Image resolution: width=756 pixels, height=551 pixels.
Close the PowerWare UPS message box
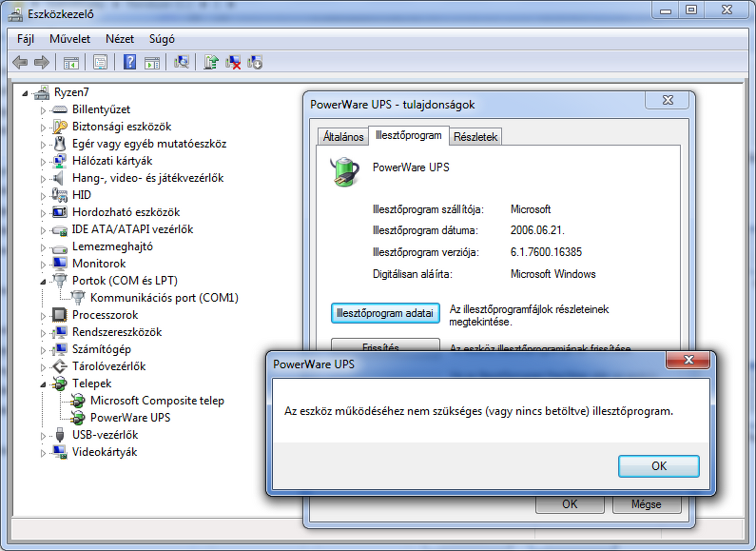click(688, 360)
